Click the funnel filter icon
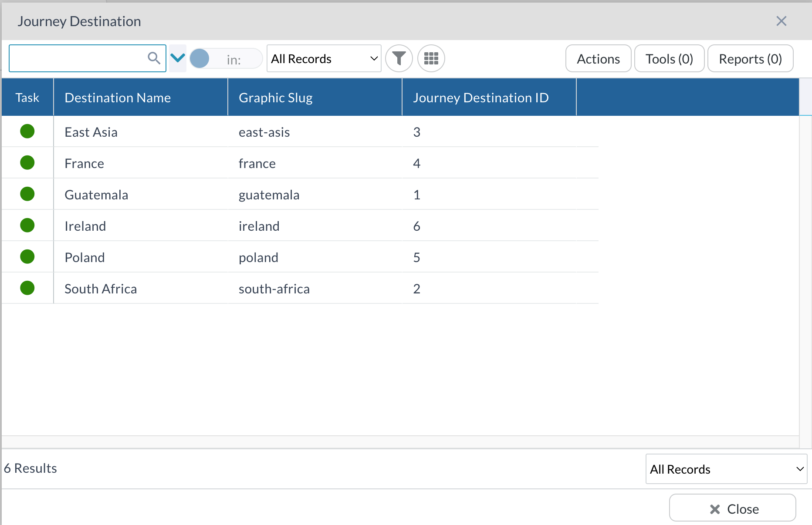Viewport: 812px width, 525px height. (x=399, y=58)
